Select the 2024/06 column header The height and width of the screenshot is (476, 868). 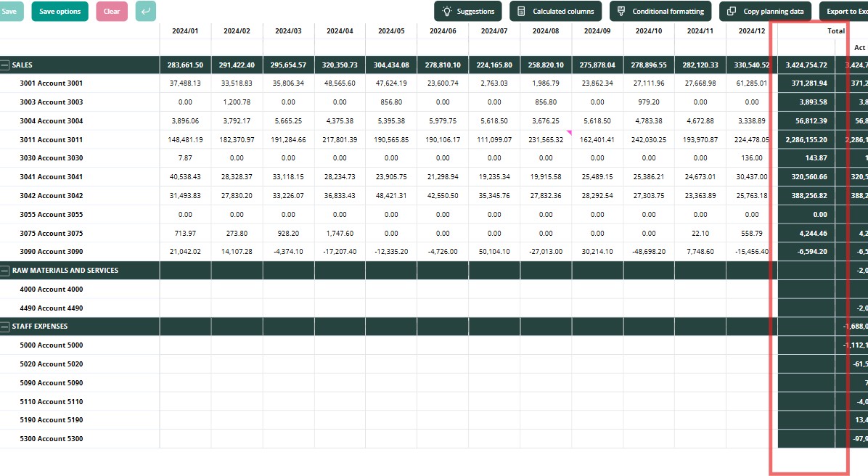pyautogui.click(x=442, y=31)
